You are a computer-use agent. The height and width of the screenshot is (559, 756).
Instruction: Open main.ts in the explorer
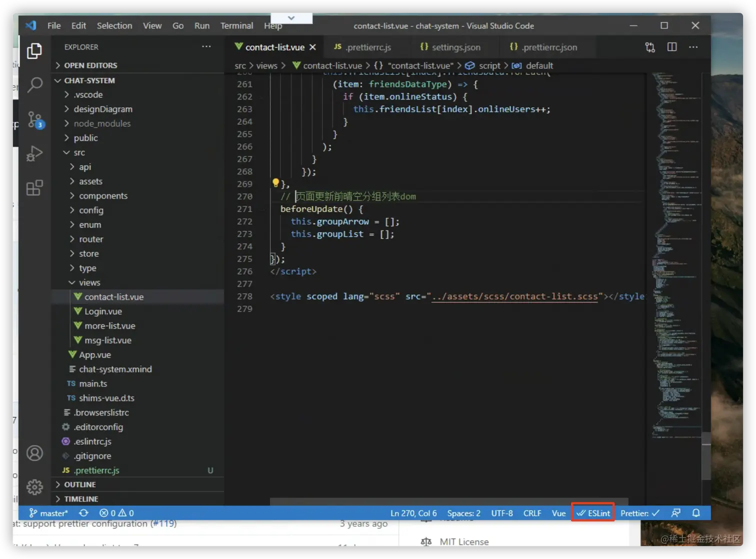[137, 384]
